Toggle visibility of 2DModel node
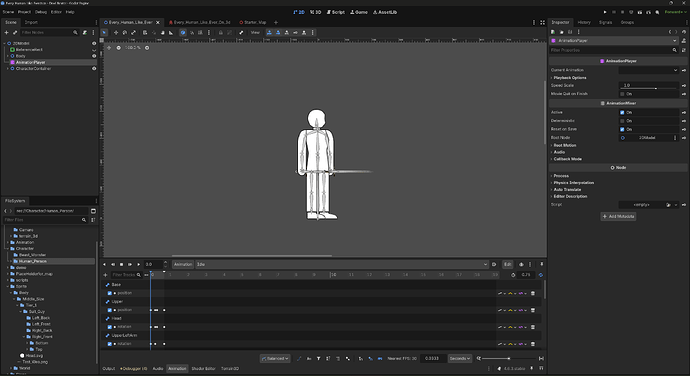690x376 pixels. tap(94, 44)
